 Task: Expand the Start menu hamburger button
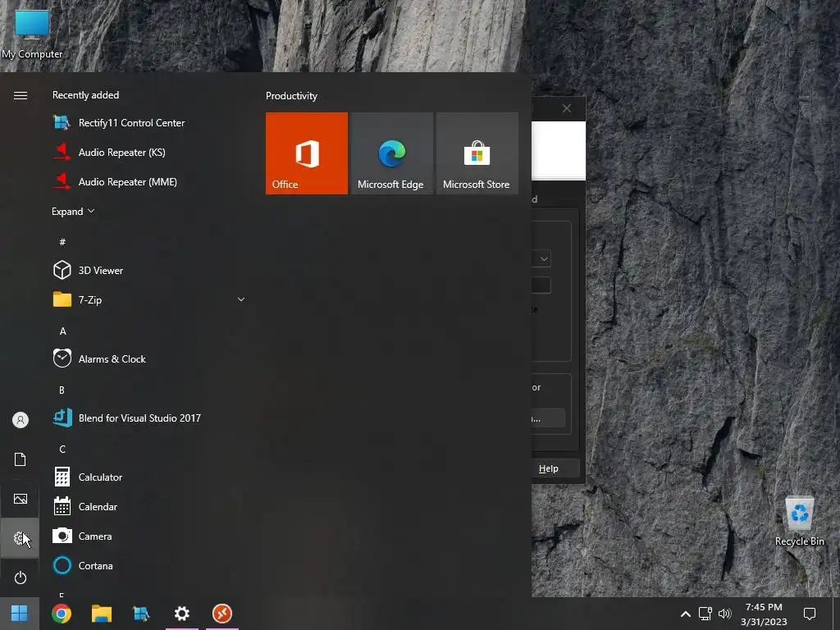pos(21,95)
